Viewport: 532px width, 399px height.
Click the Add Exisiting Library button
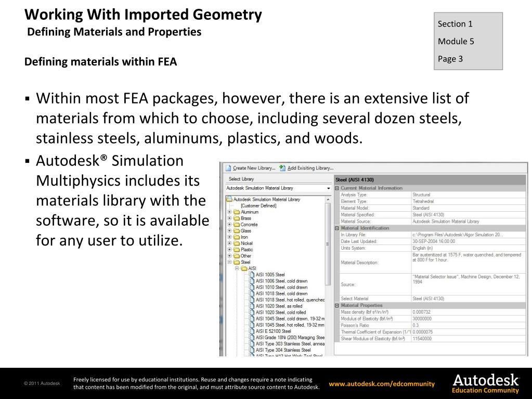[x=306, y=168]
